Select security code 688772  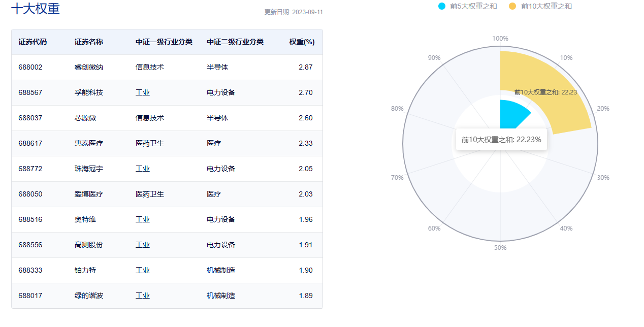(30, 169)
